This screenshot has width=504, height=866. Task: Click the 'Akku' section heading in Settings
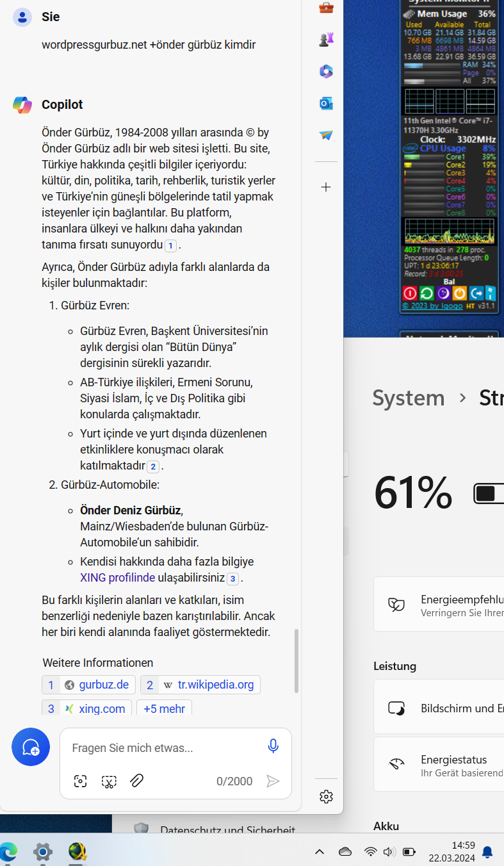[x=386, y=826]
